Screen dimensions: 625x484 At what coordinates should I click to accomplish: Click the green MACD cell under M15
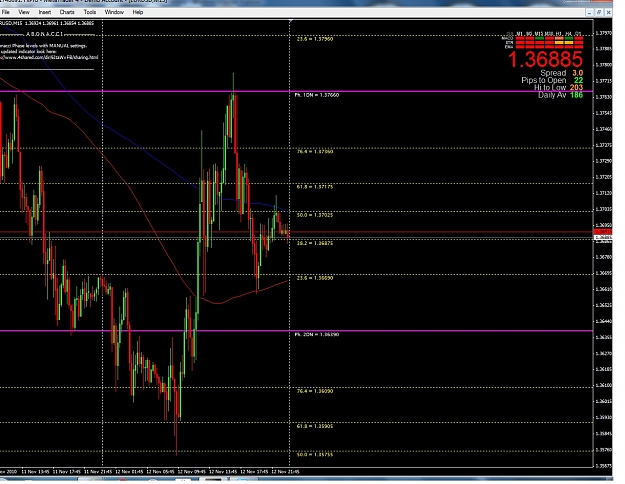(539, 38)
